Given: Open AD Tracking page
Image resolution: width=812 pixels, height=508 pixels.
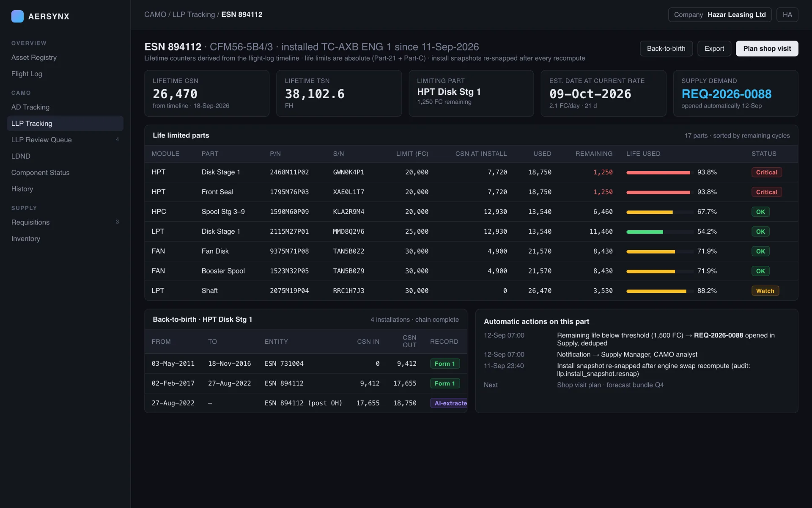Looking at the screenshot, I should click(30, 107).
